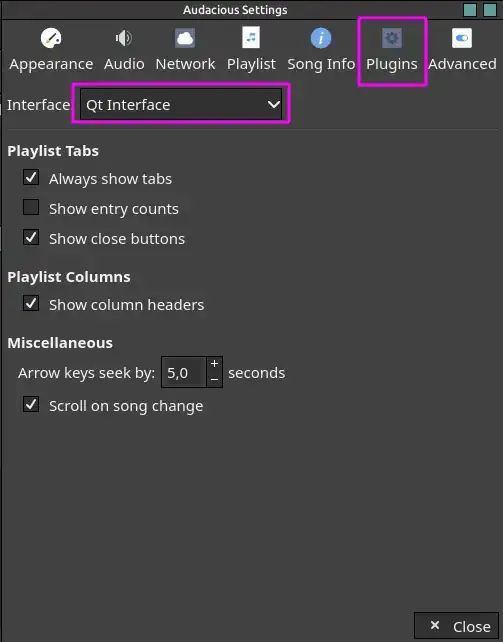Toggle Show column headers checkbox

click(x=31, y=304)
